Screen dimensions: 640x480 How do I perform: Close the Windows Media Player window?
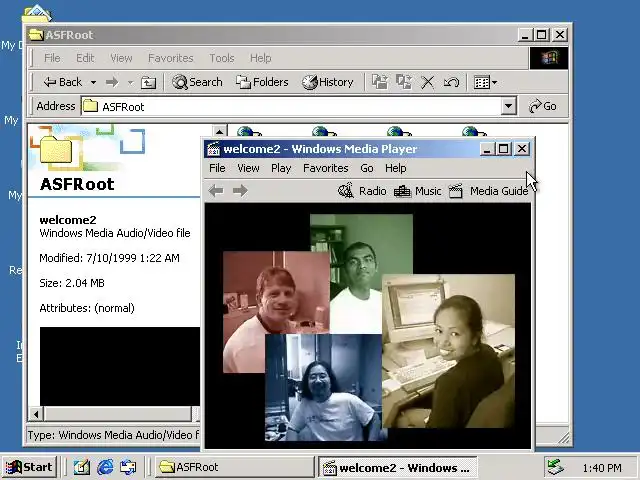(522, 149)
